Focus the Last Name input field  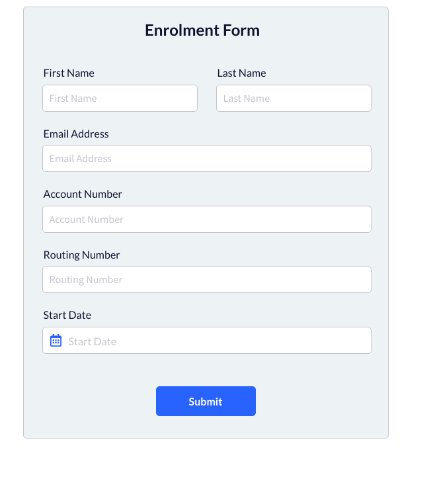coord(294,99)
